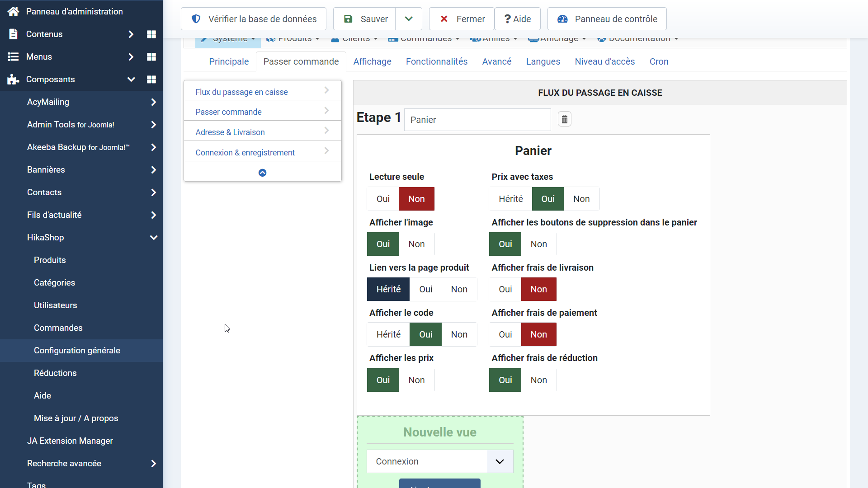
Task: Open the Sauver dropdown arrow
Action: (x=408, y=19)
